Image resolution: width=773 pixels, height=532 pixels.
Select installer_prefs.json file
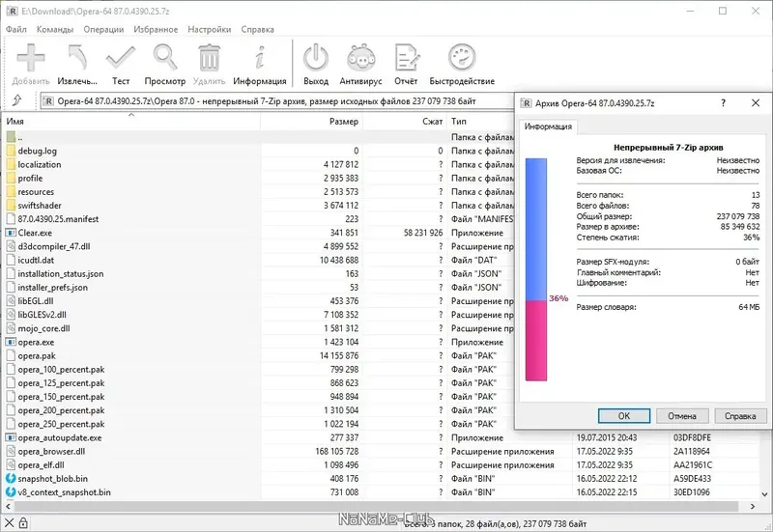click(x=53, y=287)
